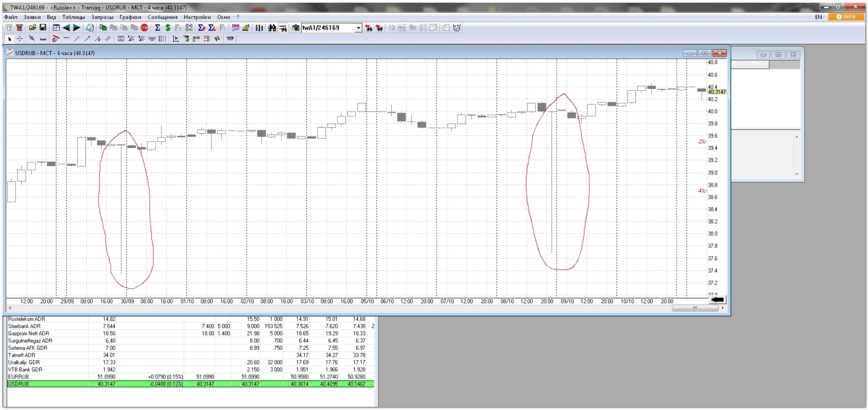Click the red STOP sign icon

click(x=145, y=28)
